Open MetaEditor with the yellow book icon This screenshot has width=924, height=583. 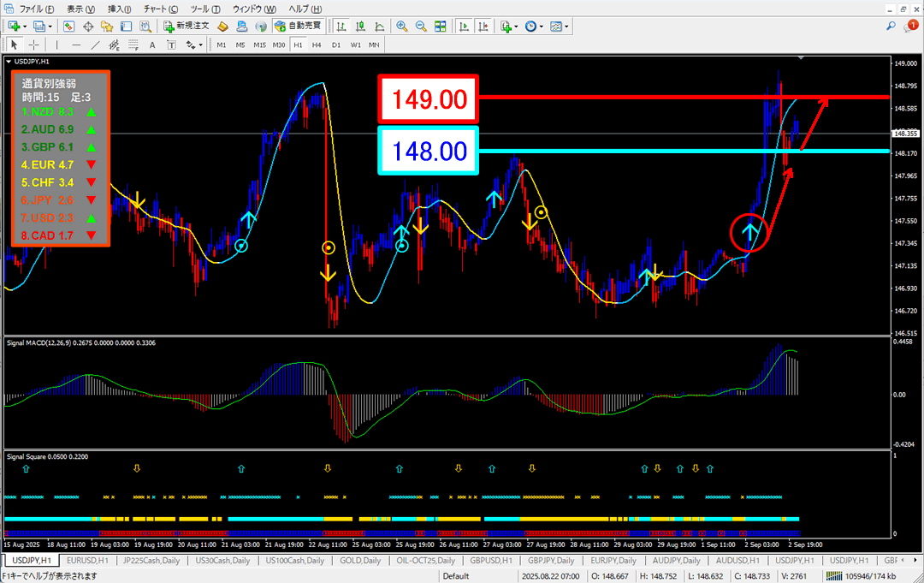click(x=222, y=27)
